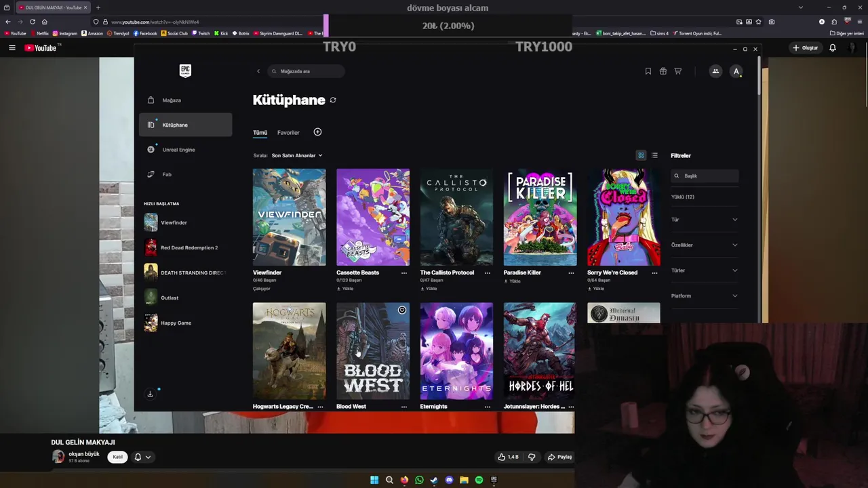Viewport: 868px width, 488px height.
Task: Click Yükle under Cassette Beasts
Action: (x=345, y=289)
